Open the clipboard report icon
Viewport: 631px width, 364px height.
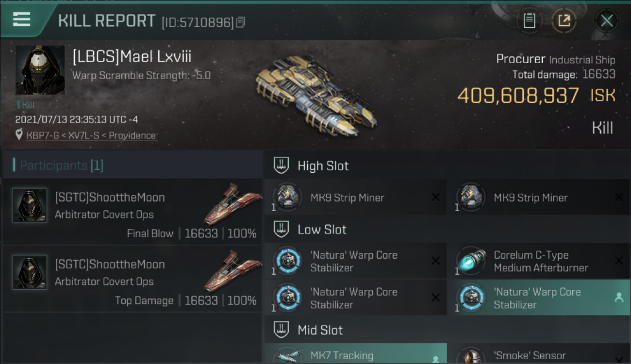click(529, 21)
